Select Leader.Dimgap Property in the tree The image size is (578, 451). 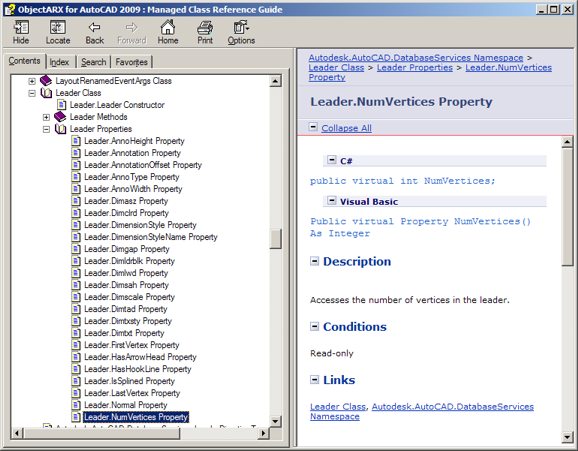[127, 249]
